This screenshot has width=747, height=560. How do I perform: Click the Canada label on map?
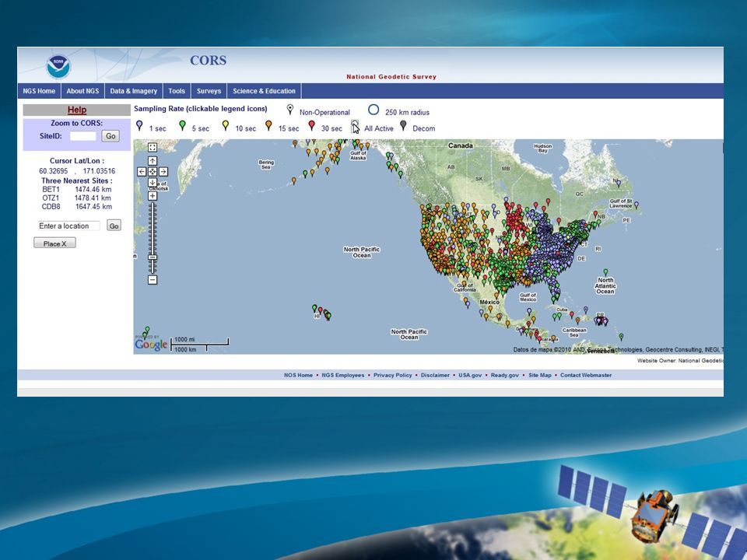460,145
